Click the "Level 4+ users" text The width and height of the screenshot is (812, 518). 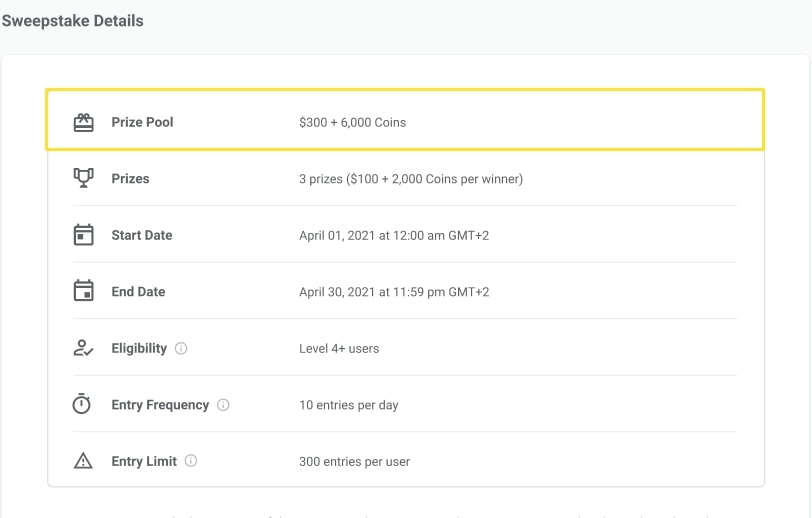339,349
